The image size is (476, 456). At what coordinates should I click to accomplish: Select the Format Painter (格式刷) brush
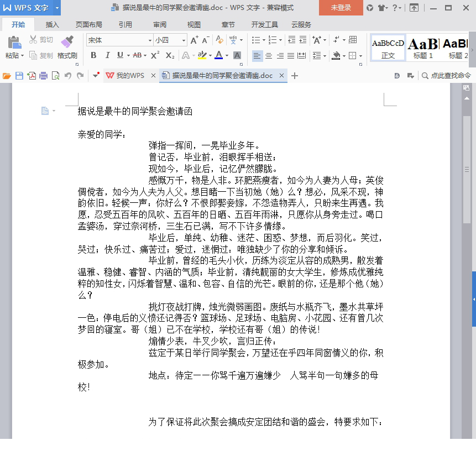pyautogui.click(x=67, y=42)
